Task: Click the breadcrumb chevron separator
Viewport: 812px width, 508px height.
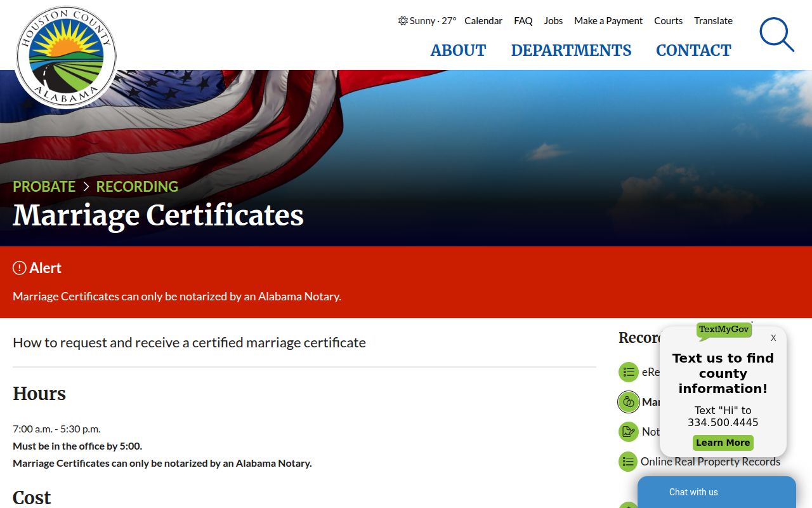Action: tap(86, 187)
